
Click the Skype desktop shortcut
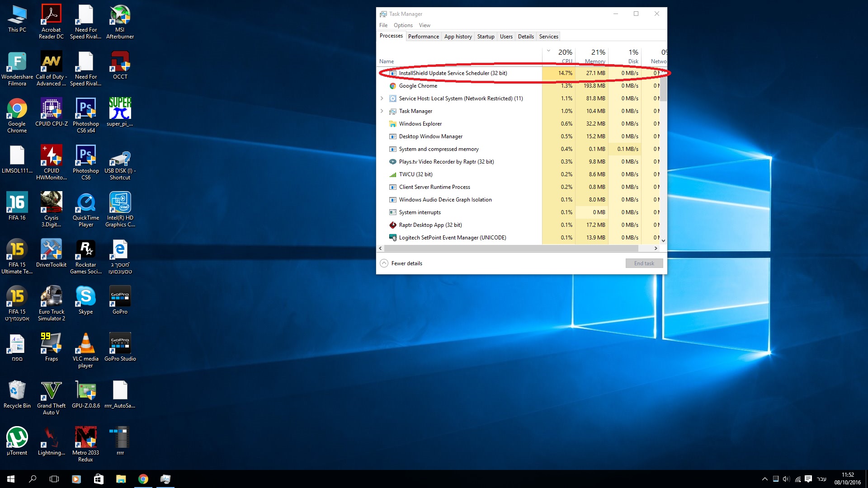(x=85, y=300)
